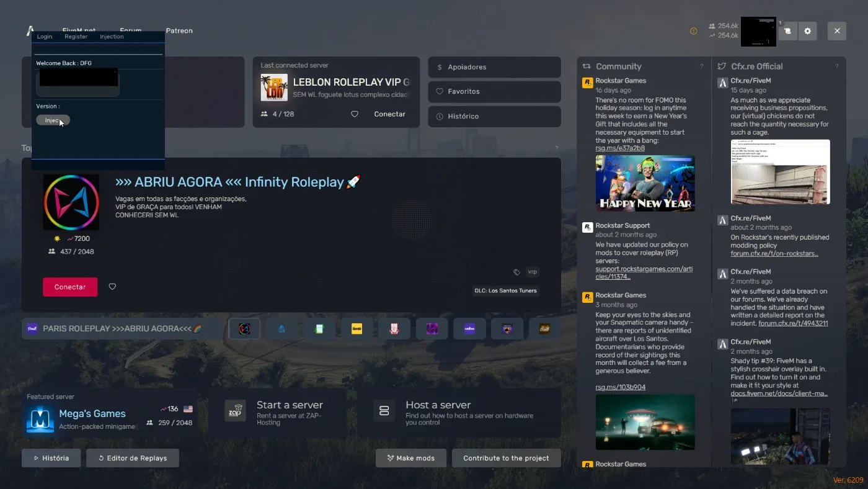Viewport: 868px width, 489px height.
Task: Click the stacked-windows icon beside the settings gear
Action: pos(787,31)
